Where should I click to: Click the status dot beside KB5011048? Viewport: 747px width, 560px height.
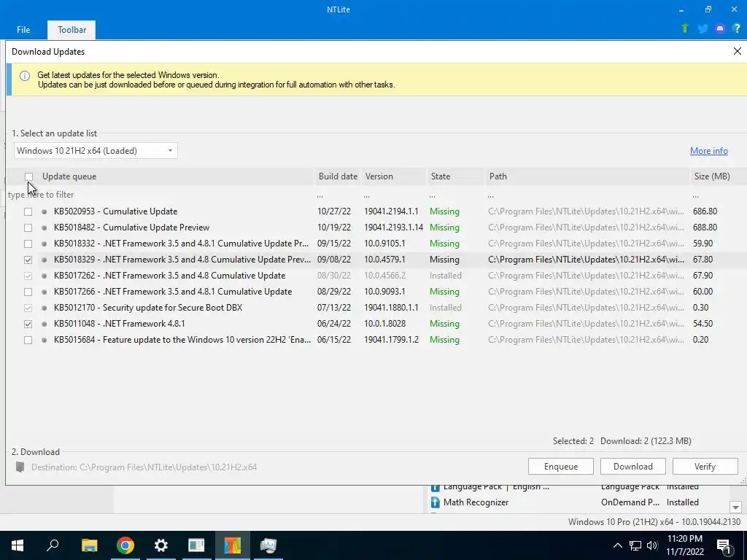[44, 324]
